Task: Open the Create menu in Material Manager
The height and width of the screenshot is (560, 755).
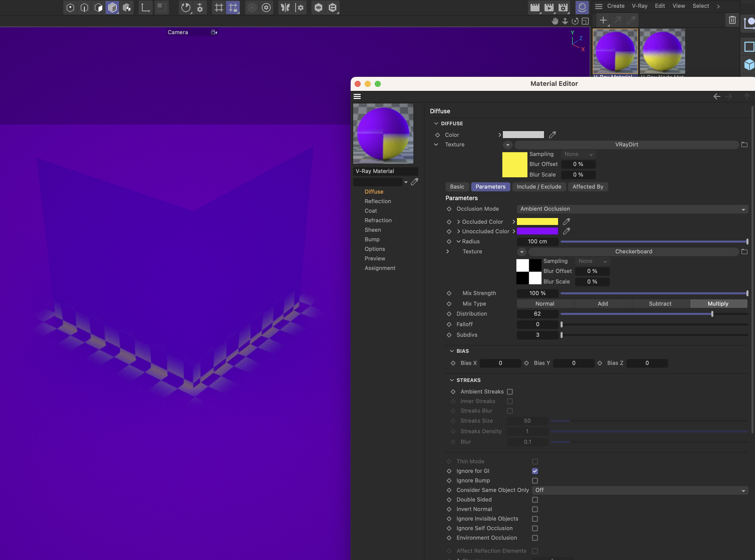Action: [x=616, y=6]
